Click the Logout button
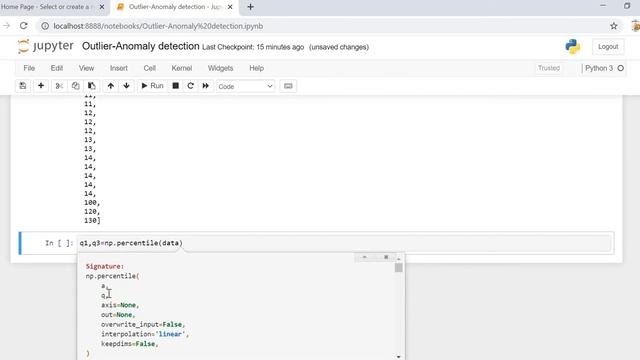The height and width of the screenshot is (360, 640). pyautogui.click(x=608, y=47)
